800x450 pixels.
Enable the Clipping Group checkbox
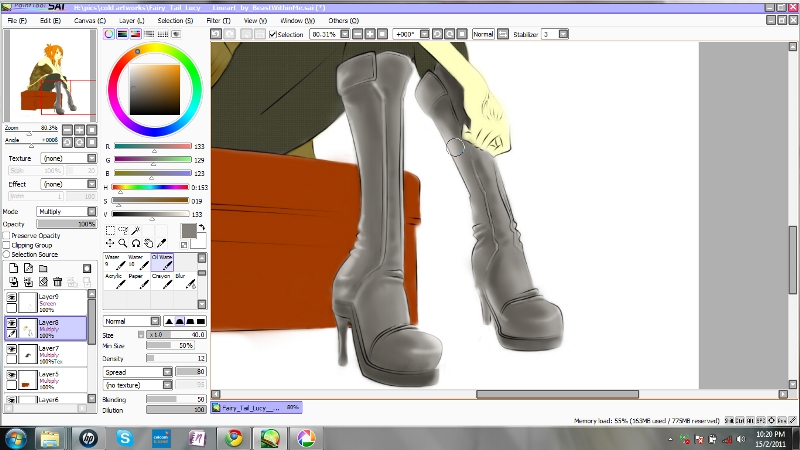(x=7, y=245)
